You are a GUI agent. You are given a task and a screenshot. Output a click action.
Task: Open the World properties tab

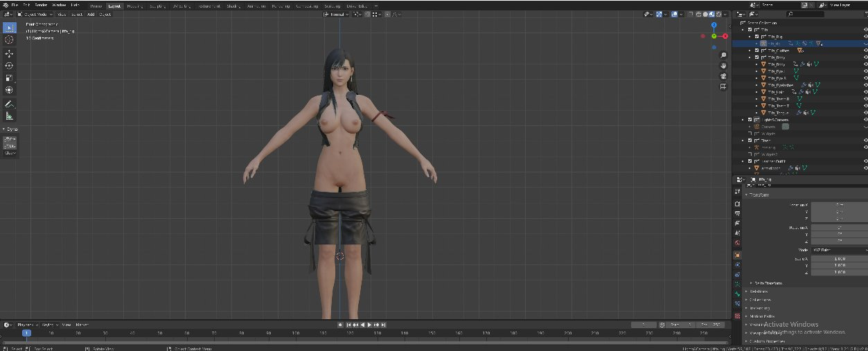737,244
